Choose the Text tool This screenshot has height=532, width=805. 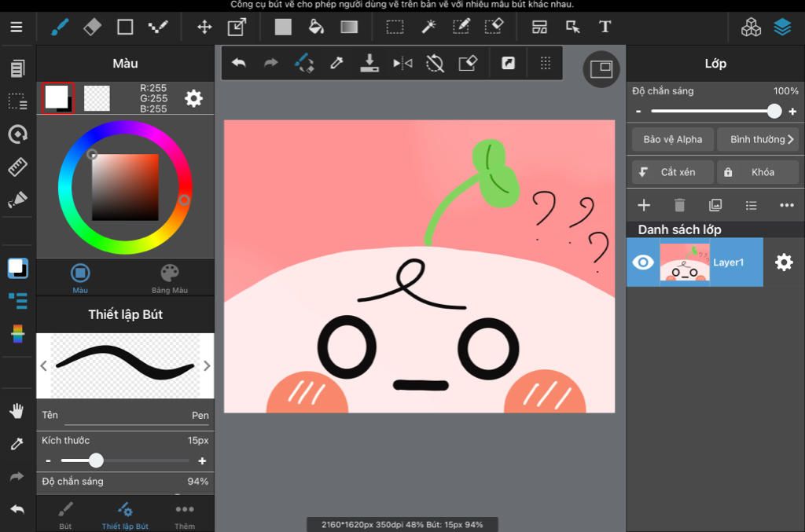(605, 27)
